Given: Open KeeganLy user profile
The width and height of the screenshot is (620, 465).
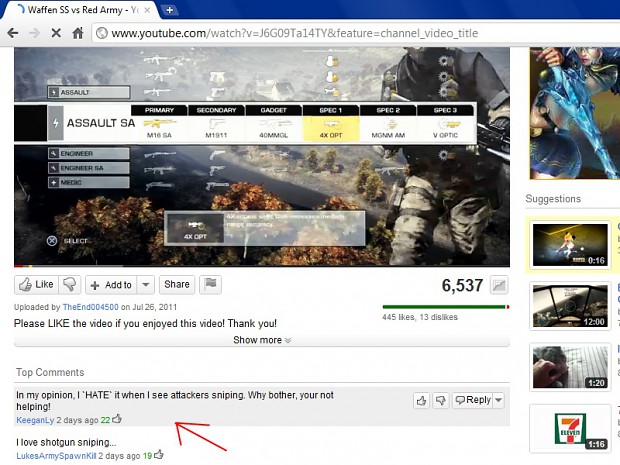Looking at the screenshot, I should [x=35, y=420].
